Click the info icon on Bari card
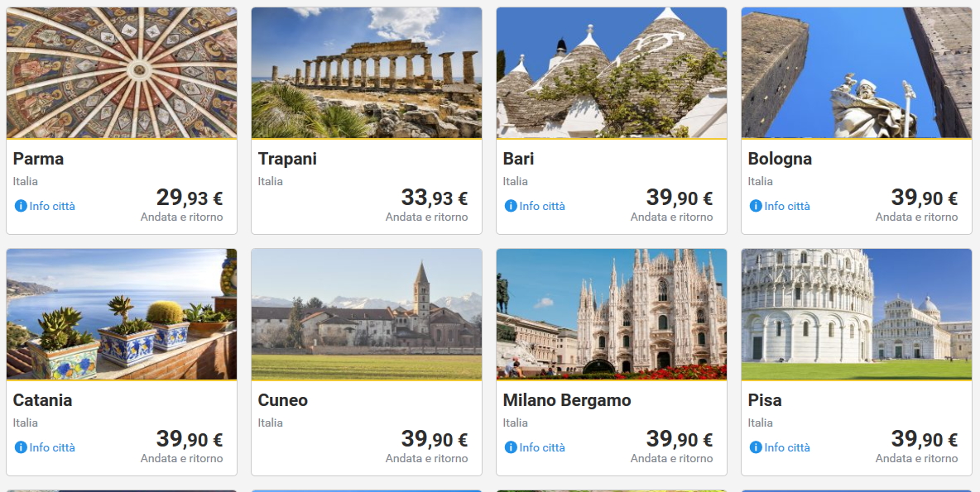 pyautogui.click(x=511, y=206)
